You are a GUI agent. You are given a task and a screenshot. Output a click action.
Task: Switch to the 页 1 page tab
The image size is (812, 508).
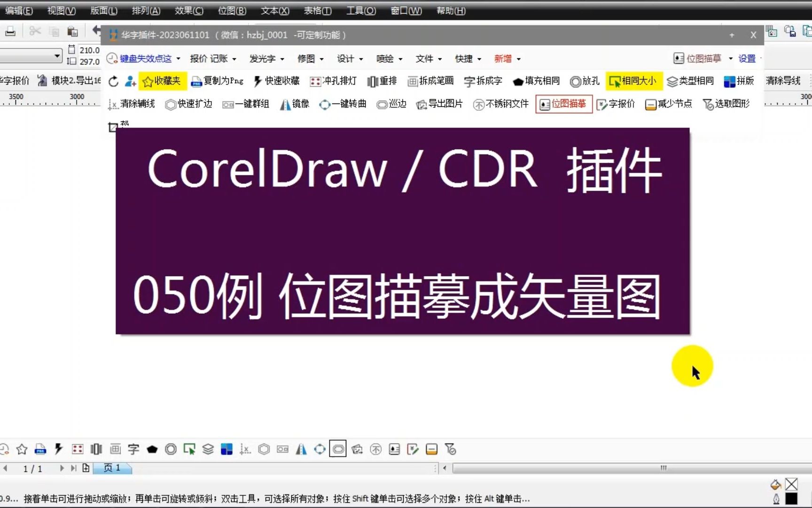tap(112, 468)
